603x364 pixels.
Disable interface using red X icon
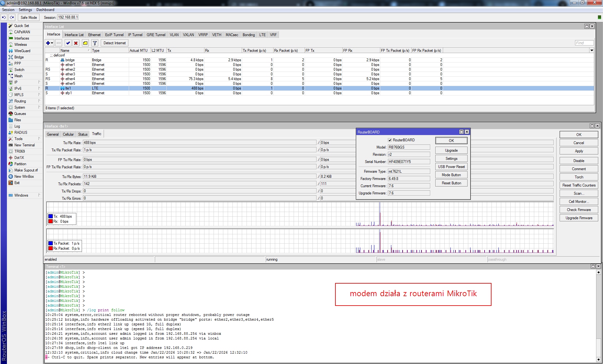[76, 43]
